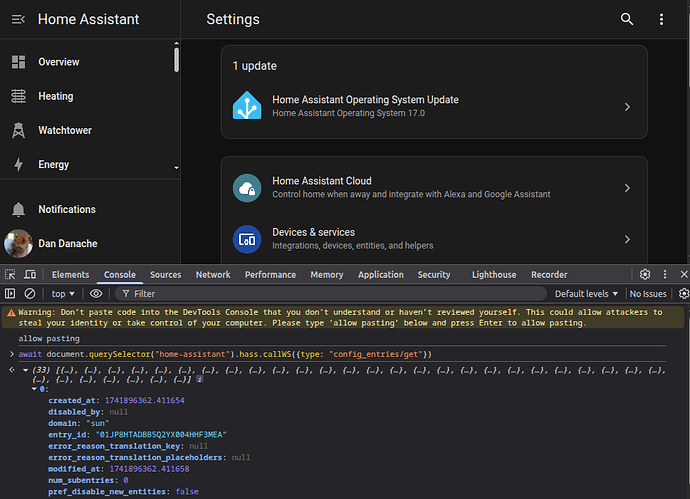Switch to the Recorder tab
690x499 pixels.
549,275
